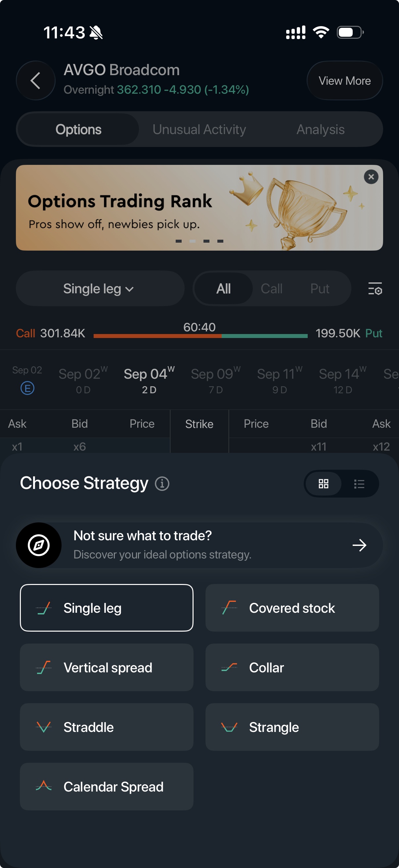
Task: Open the Options Trading Rank banner
Action: pyautogui.click(x=199, y=208)
